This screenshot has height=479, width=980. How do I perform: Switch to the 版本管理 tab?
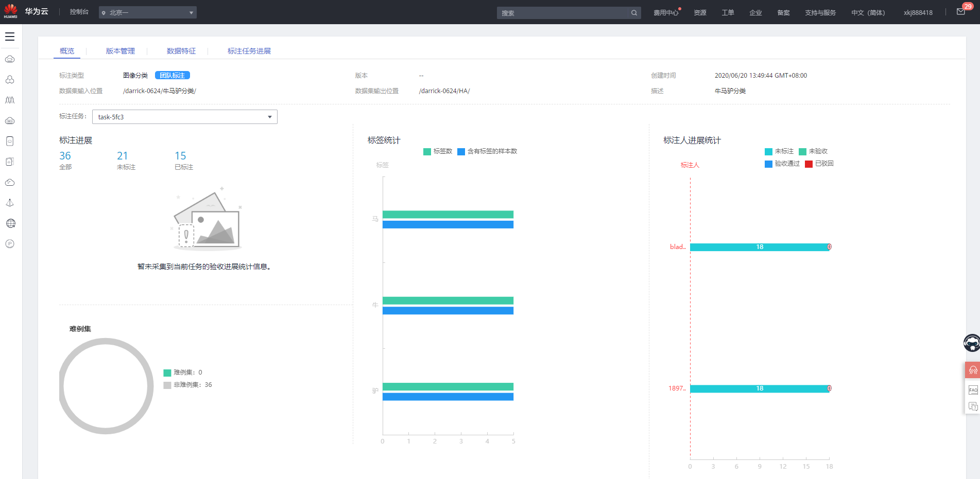pos(120,51)
